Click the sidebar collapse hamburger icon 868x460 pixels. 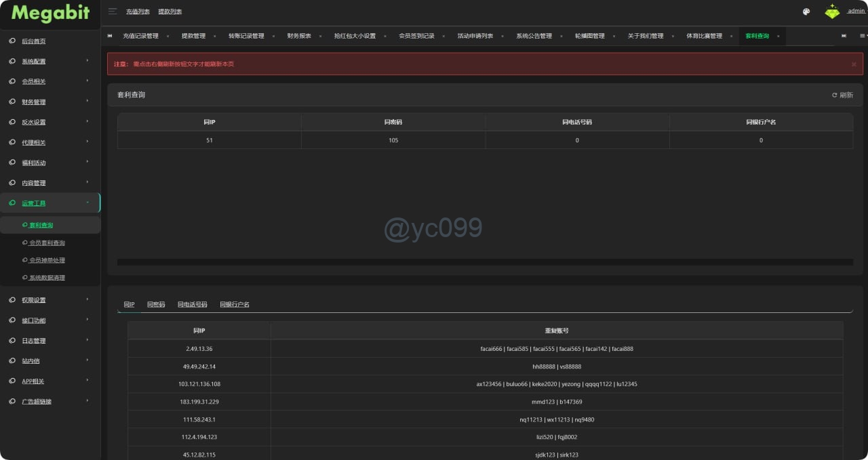point(113,12)
